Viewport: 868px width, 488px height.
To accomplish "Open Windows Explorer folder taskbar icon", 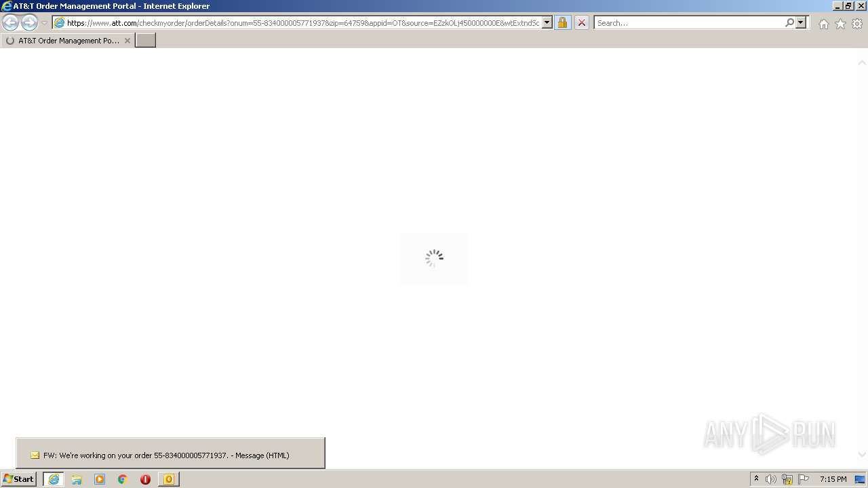I will [x=77, y=479].
